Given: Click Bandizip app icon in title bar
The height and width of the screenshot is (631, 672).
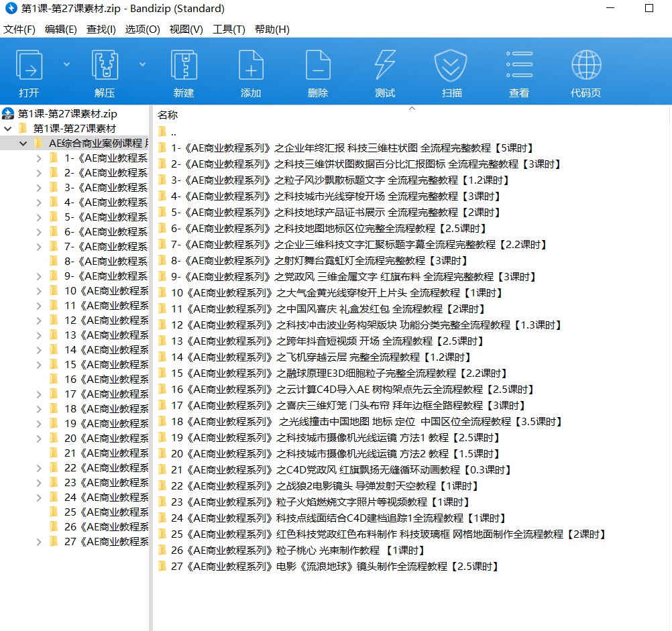Looking at the screenshot, I should tap(11, 8).
